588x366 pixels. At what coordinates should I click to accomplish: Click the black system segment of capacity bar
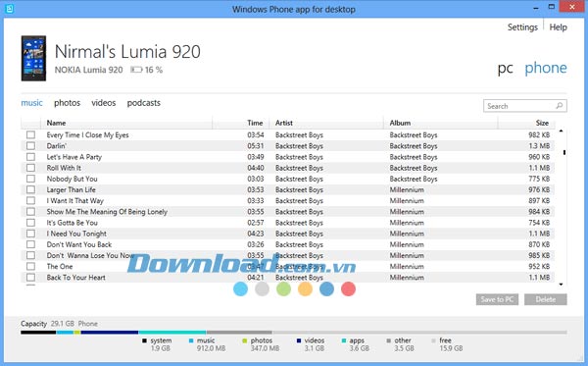[x=38, y=333]
